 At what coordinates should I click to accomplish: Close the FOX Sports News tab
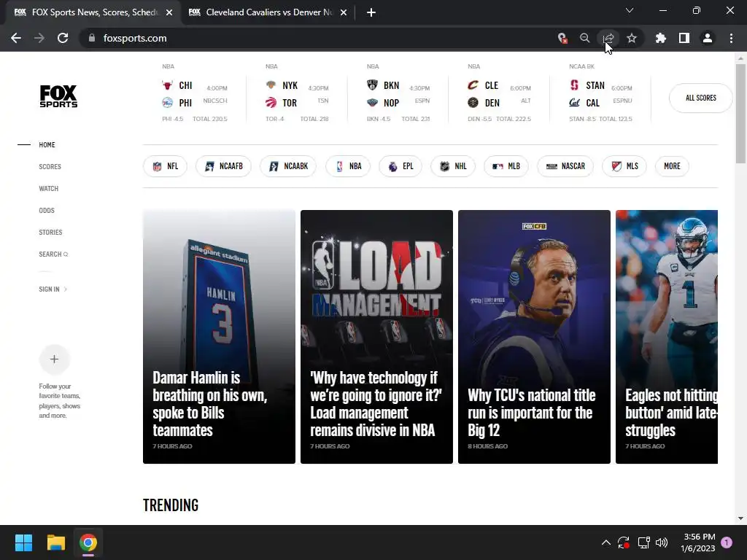pos(169,12)
